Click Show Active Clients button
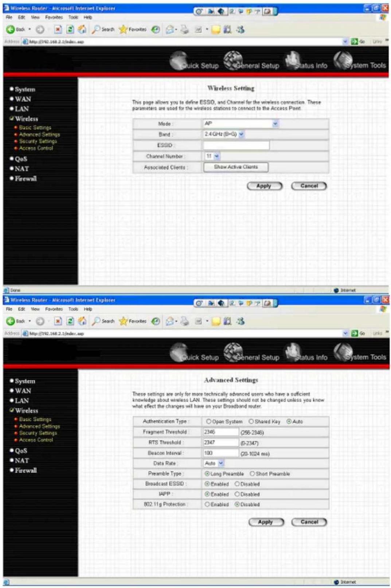Screen dimensions: 391x588 pyautogui.click(x=236, y=167)
